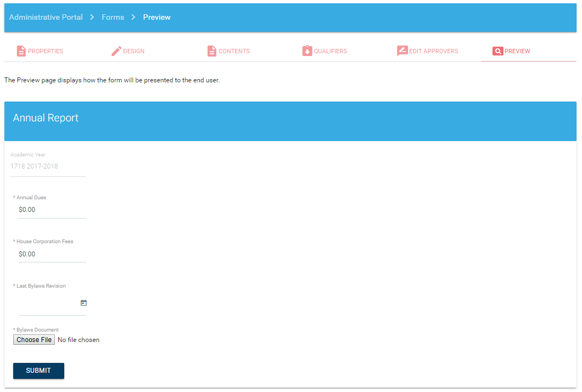Open the Edit Approvers tab label
Screen dimensions: 582x392
433,51
